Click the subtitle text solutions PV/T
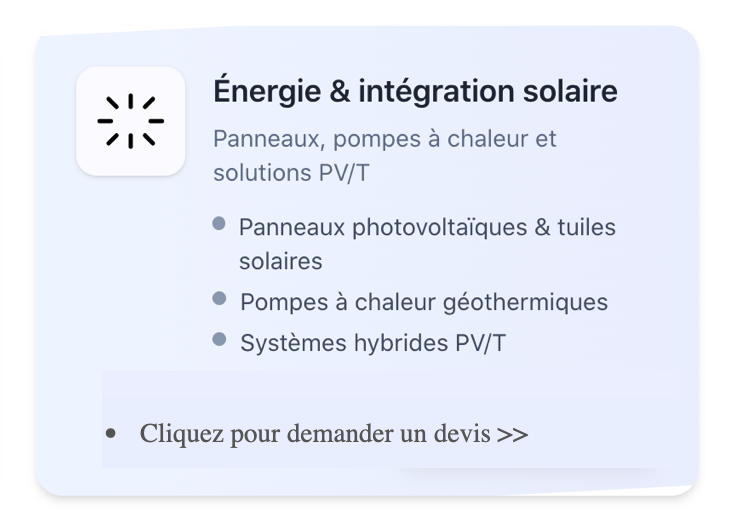The width and height of the screenshot is (730, 522). (x=290, y=172)
